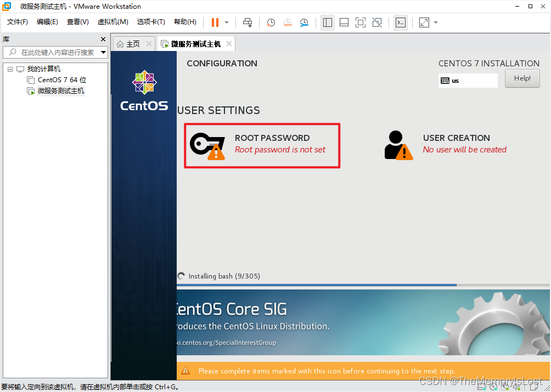Open snapshot manager icon
The height and width of the screenshot is (392, 551).
pyautogui.click(x=304, y=22)
